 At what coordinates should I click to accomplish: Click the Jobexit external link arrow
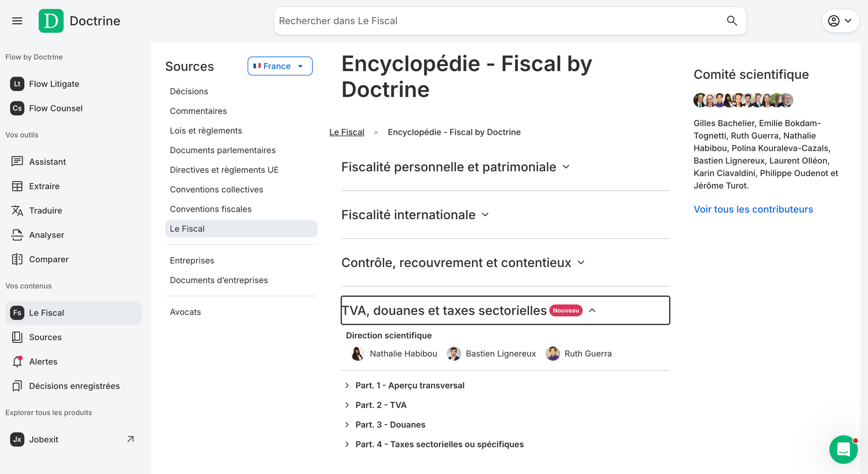(130, 439)
